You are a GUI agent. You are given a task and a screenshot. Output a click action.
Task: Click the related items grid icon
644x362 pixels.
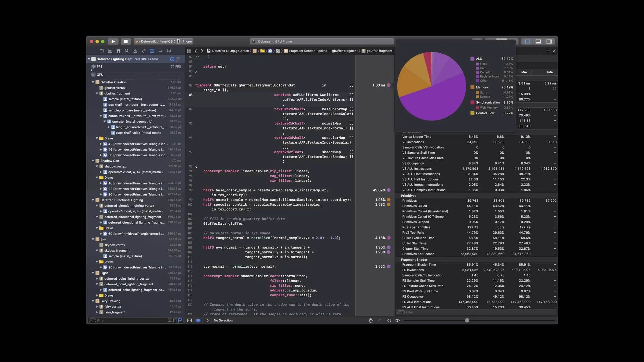point(189,51)
